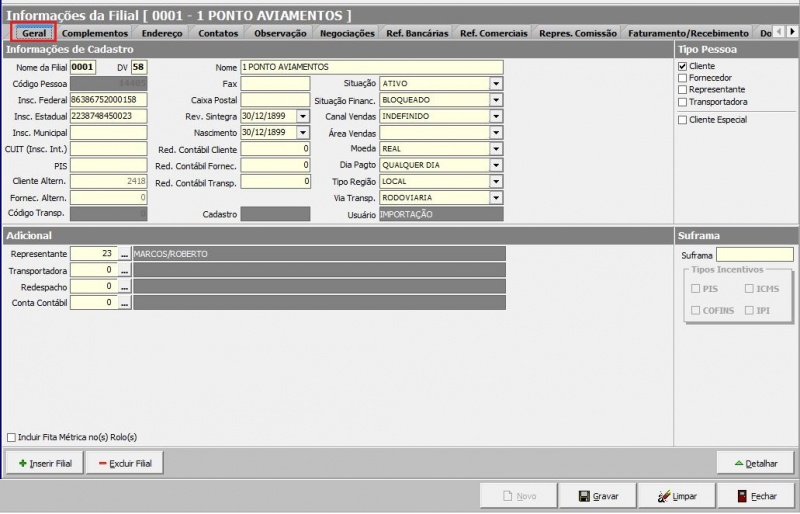Open Representante lookup ellipsis button
The height and width of the screenshot is (514, 800).
[x=125, y=254]
